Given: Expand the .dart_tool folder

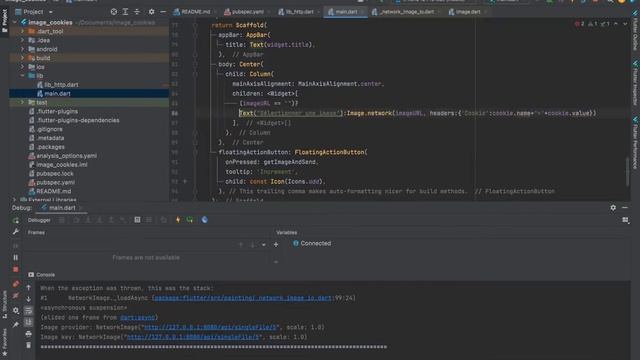Looking at the screenshot, I should pyautogui.click(x=22, y=31).
